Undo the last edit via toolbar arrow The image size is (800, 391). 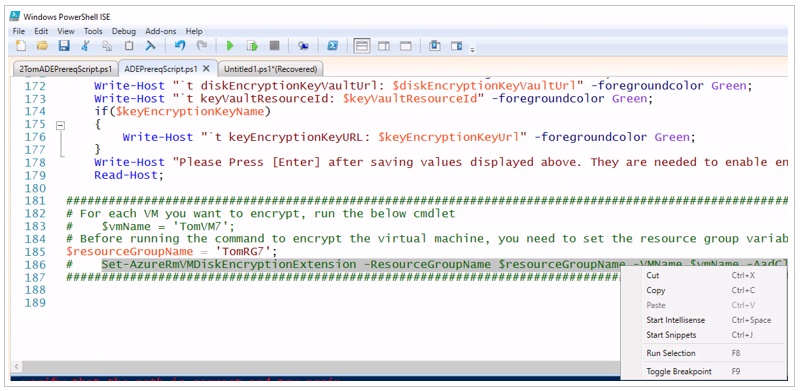coord(180,46)
